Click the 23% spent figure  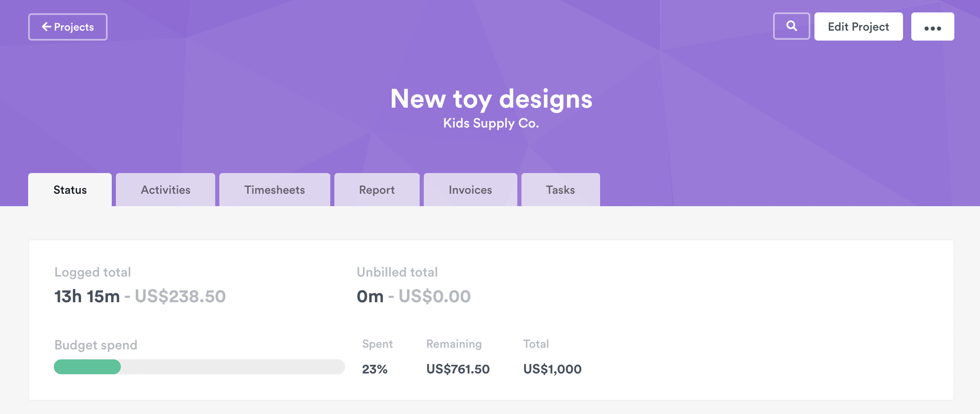pos(375,369)
